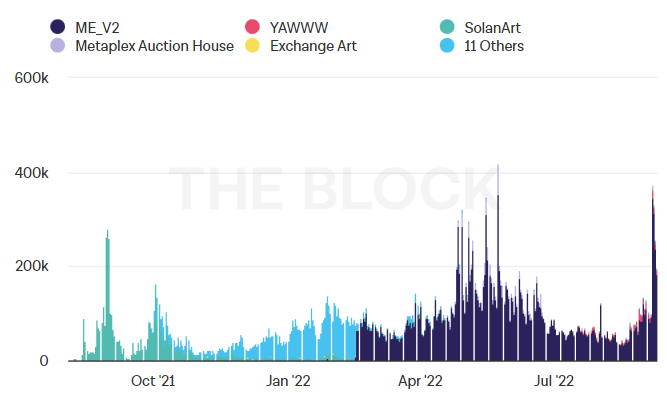This screenshot has width=667, height=396.
Task: Click the yellow Exchange Art legend dot
Action: pyautogui.click(x=252, y=46)
